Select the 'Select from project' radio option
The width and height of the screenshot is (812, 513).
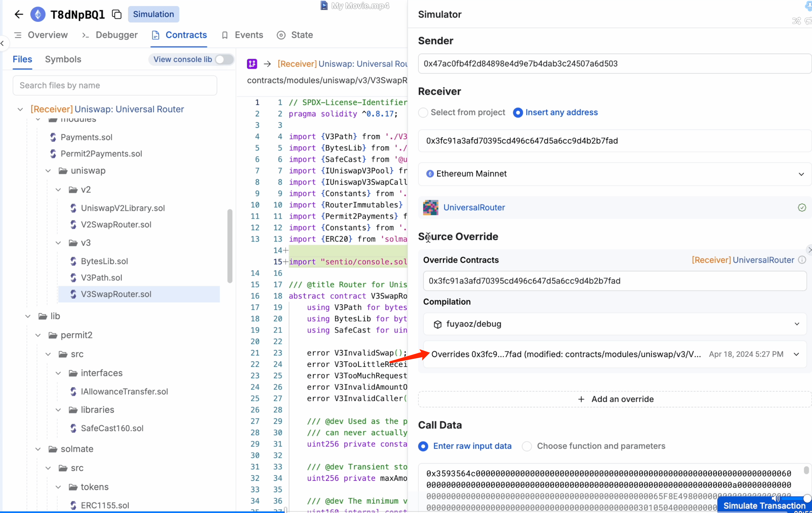[x=423, y=112]
